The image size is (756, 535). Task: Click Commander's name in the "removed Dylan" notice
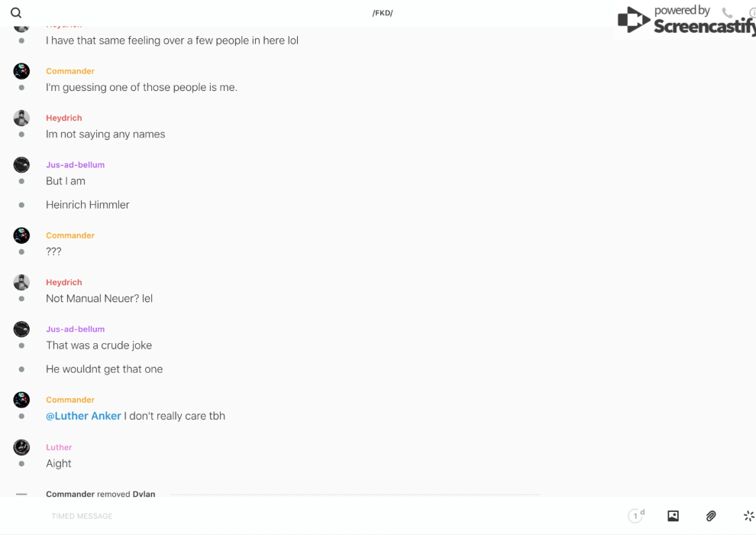pyautogui.click(x=69, y=494)
